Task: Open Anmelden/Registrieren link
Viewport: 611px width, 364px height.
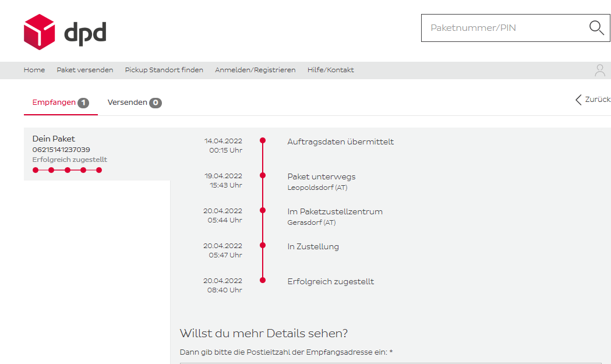Action: [255, 70]
